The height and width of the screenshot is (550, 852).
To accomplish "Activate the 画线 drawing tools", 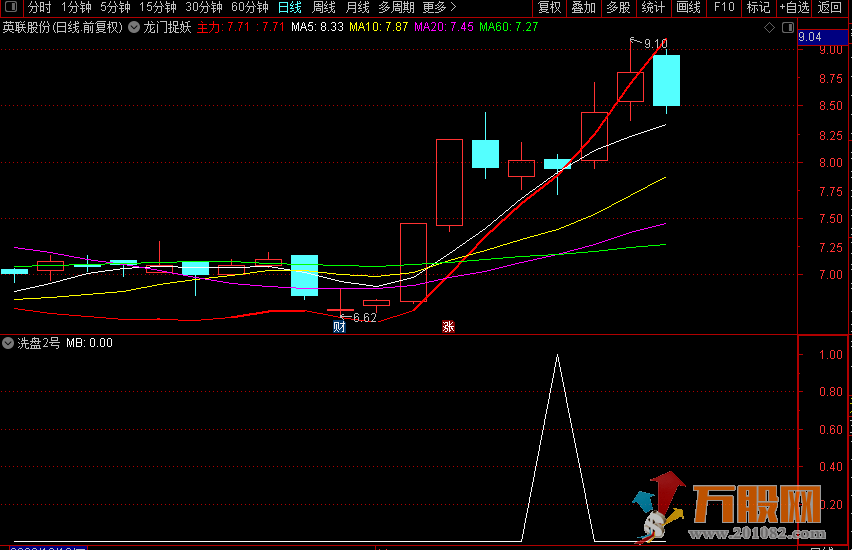I will point(688,7).
